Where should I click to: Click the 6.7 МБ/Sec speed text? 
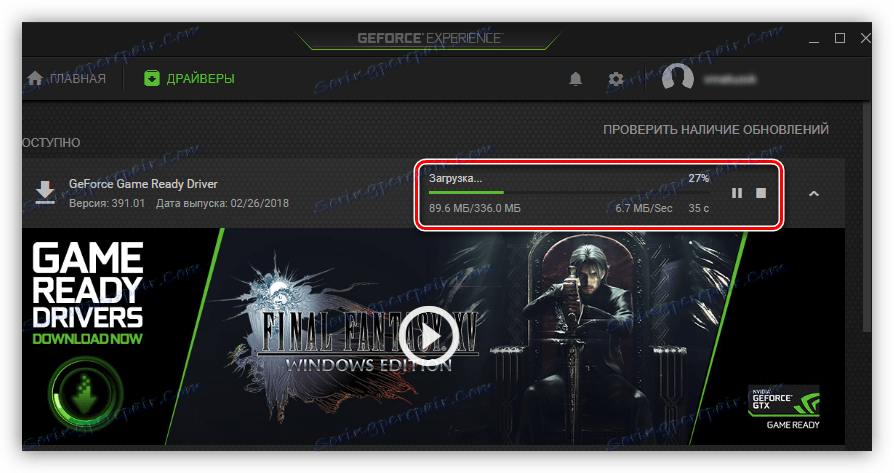(x=644, y=209)
